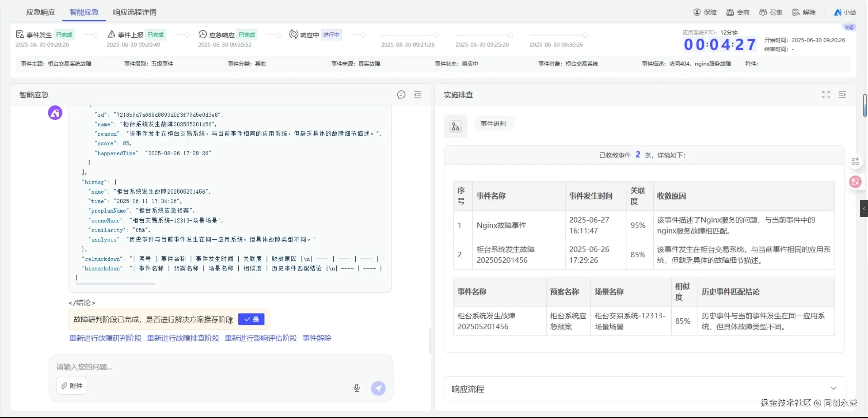This screenshot has height=418, width=868.
Task: Open the 响应流程详情 tab
Action: [135, 12]
